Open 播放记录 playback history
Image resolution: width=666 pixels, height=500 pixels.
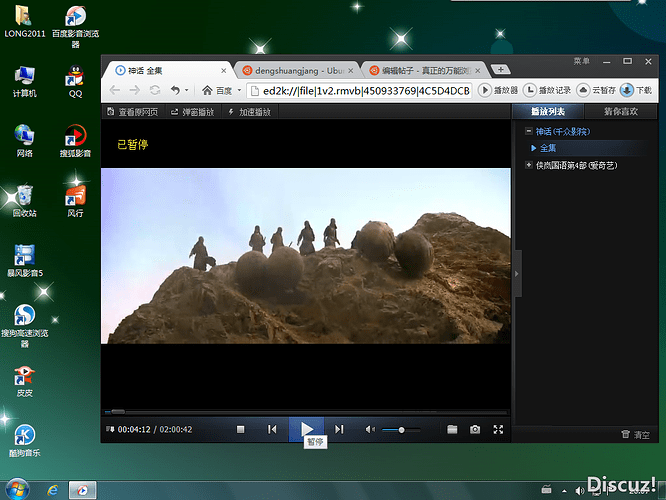547,90
